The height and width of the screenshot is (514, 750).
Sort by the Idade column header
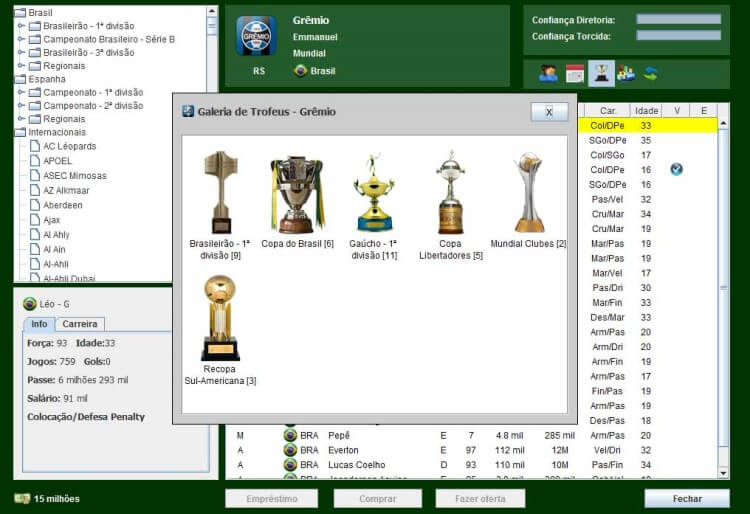coord(646,110)
